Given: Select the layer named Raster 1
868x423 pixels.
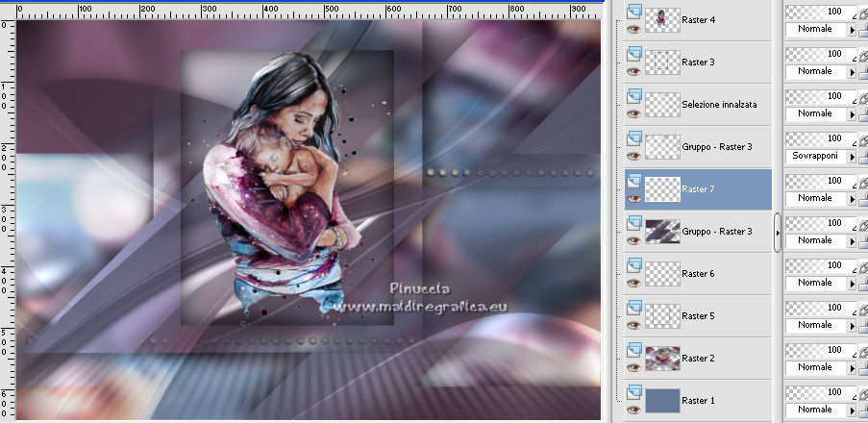Looking at the screenshot, I should [698, 400].
